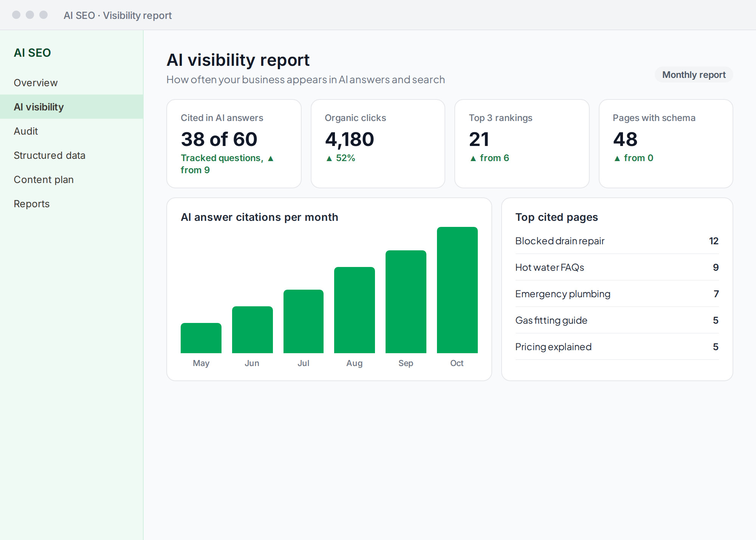This screenshot has width=756, height=540.
Task: Click the AI SEO sidebar logo text
Action: [33, 53]
